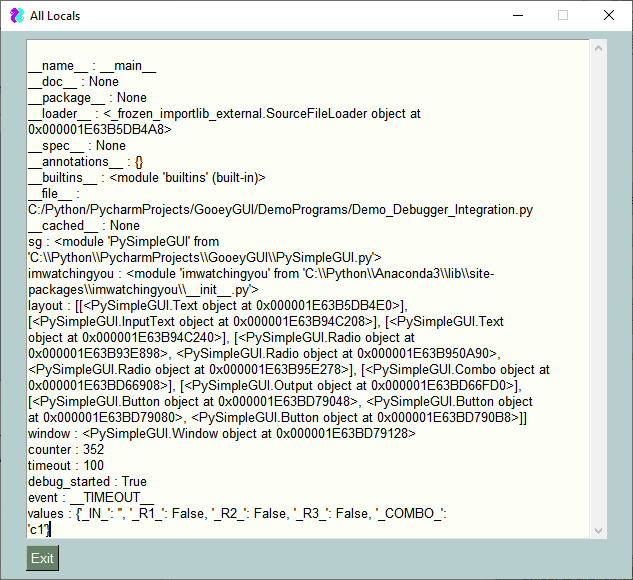Maximize the All Locals window
Viewport: 633px width, 580px height.
tap(563, 15)
